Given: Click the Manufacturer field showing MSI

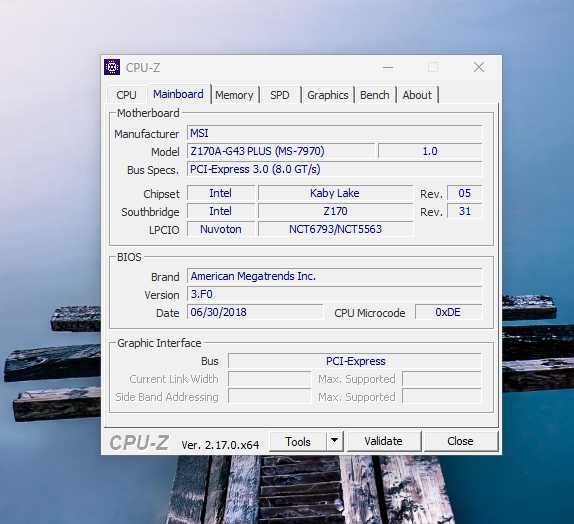Looking at the screenshot, I should (334, 133).
